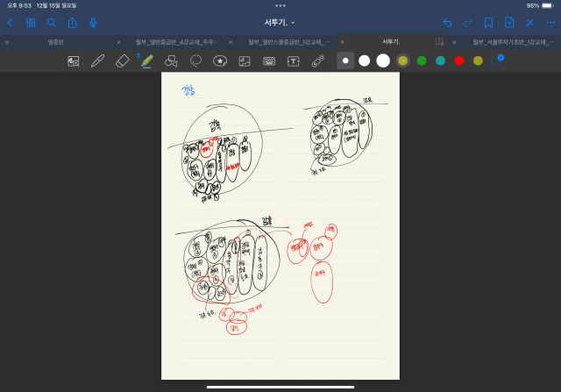This screenshot has width=561, height=392.
Task: Select the Lasso selection tool
Action: pyautogui.click(x=195, y=61)
